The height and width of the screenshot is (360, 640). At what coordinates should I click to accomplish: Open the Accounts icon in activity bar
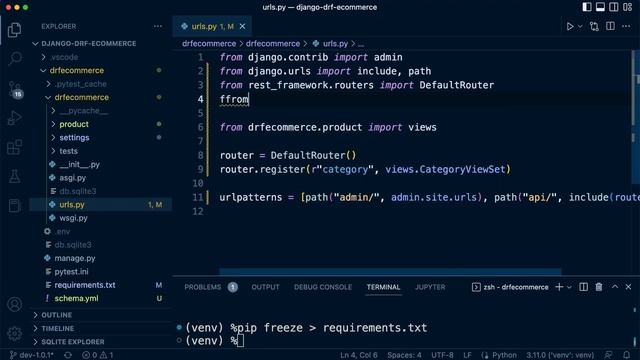click(14, 304)
